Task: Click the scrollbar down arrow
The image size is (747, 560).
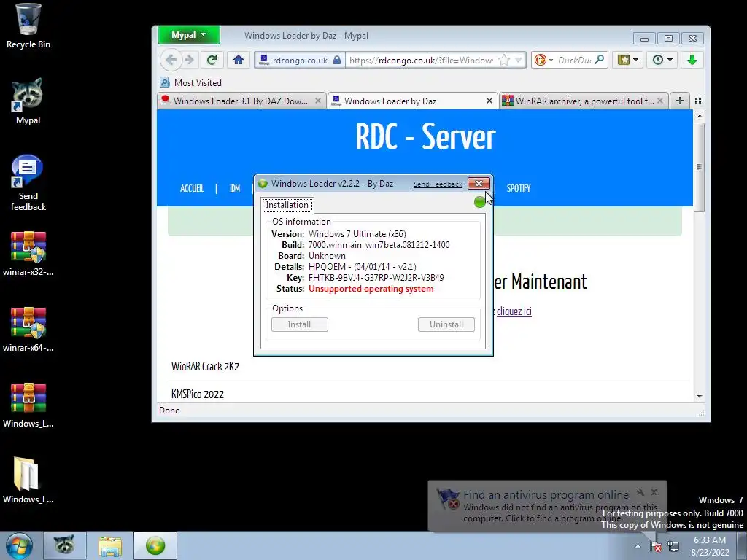Action: point(700,396)
